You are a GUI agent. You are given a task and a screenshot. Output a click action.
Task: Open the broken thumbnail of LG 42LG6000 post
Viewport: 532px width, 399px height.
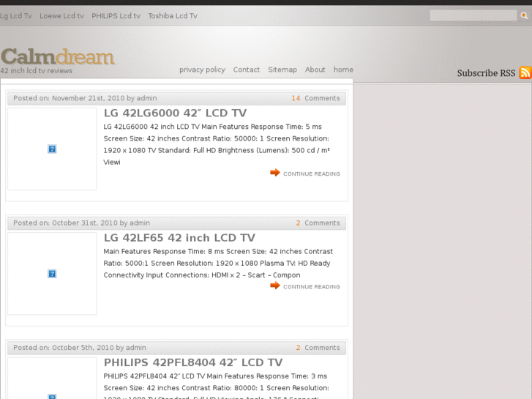coord(52,149)
